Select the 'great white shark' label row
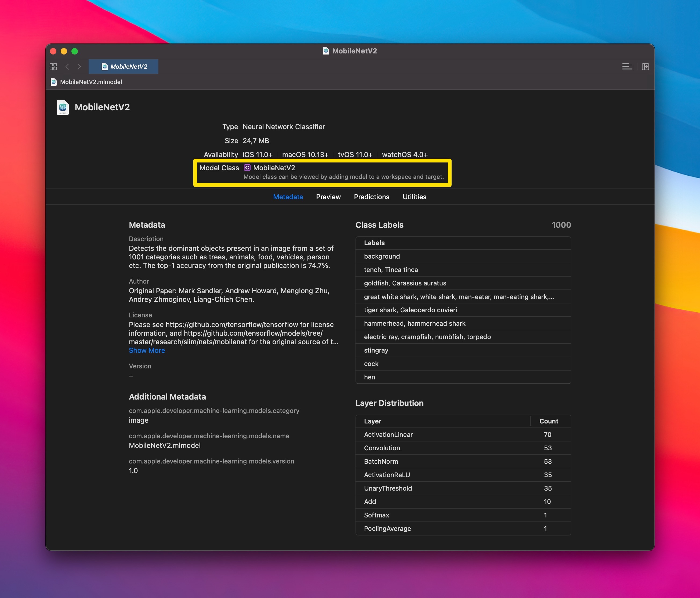The height and width of the screenshot is (598, 700). tap(463, 297)
